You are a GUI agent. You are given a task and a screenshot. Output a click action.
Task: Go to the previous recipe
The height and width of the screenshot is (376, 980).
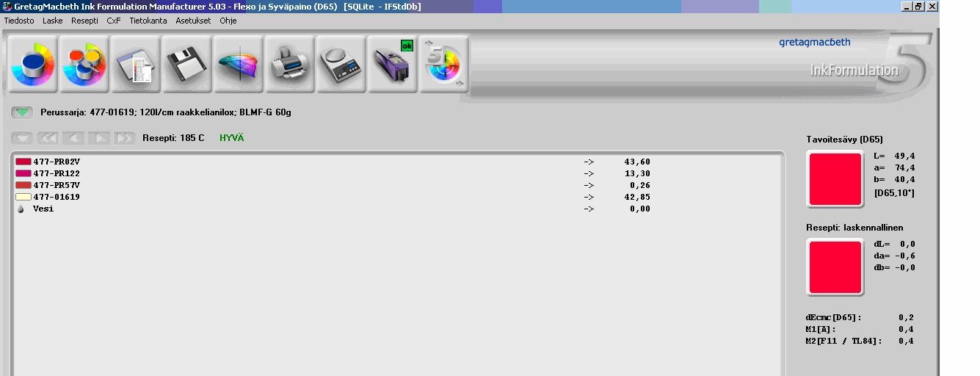(x=73, y=137)
